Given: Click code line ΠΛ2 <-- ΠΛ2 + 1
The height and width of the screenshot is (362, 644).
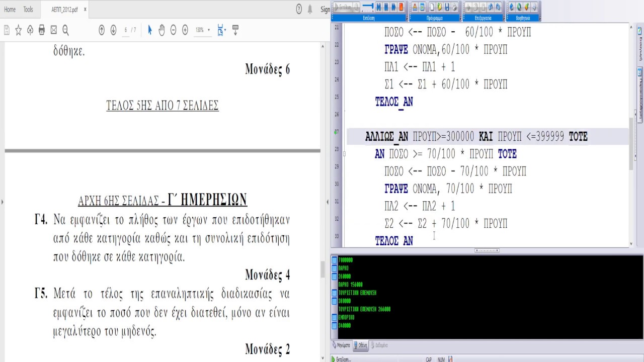Looking at the screenshot, I should (419, 206).
